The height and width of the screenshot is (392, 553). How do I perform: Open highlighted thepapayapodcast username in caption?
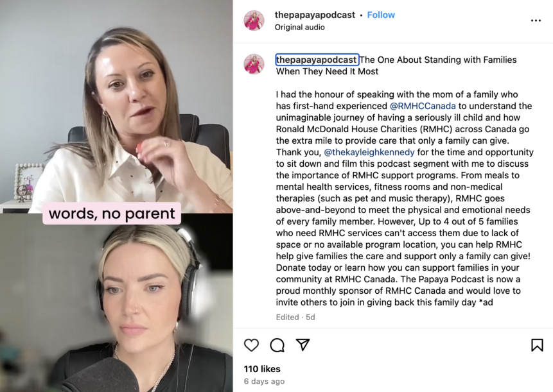[317, 60]
